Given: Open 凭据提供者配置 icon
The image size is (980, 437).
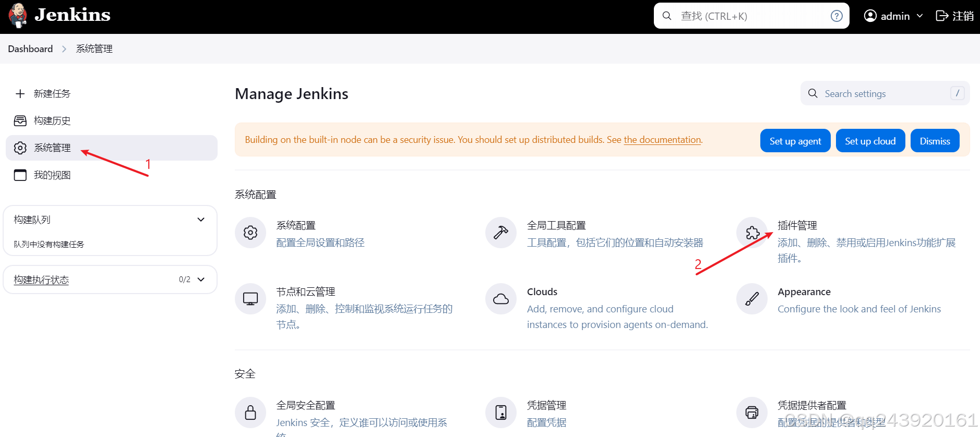Looking at the screenshot, I should coord(752,412).
